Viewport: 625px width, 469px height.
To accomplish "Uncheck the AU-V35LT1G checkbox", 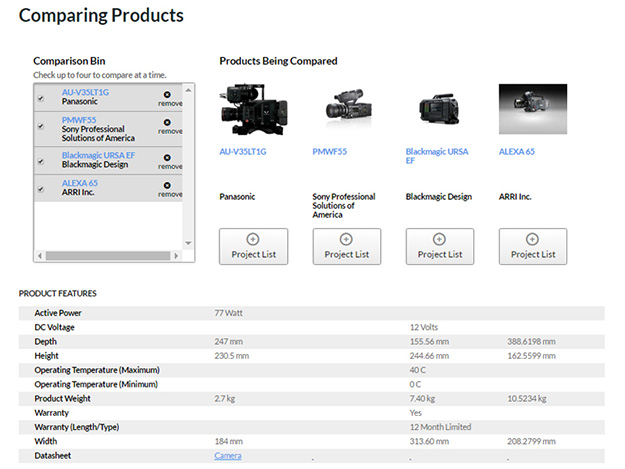I will [x=40, y=98].
